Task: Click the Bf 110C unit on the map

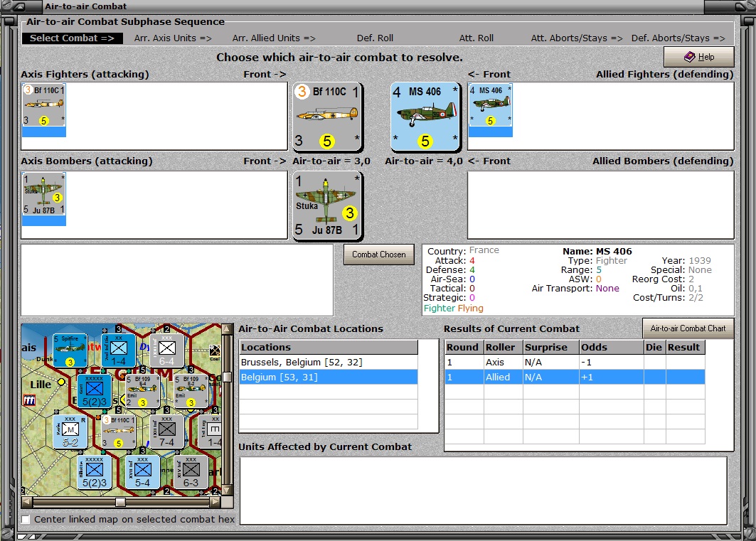Action: [118, 432]
